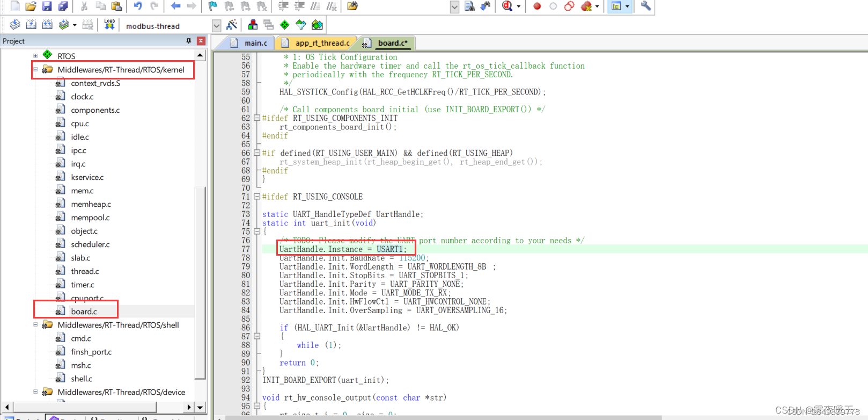Select kservice.c file
The width and height of the screenshot is (868, 420).
point(87,177)
